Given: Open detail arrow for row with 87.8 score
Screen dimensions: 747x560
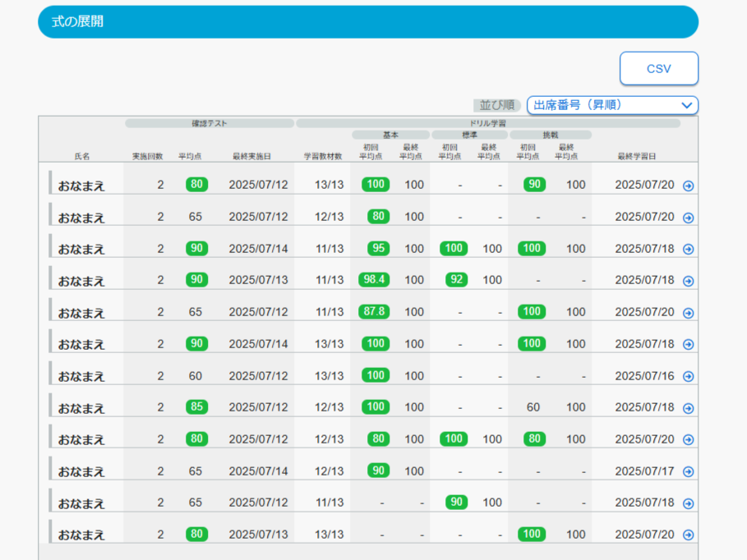Looking at the screenshot, I should (688, 313).
